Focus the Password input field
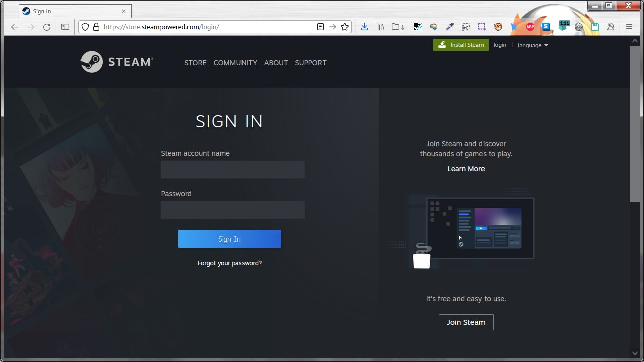The height and width of the screenshot is (362, 644). click(x=232, y=210)
